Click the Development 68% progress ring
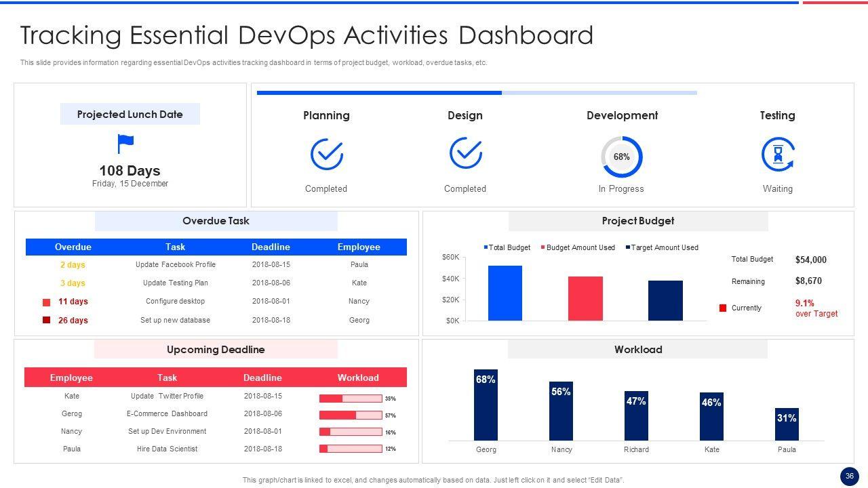Screen dimensions: 868x488 pyautogui.click(x=621, y=157)
